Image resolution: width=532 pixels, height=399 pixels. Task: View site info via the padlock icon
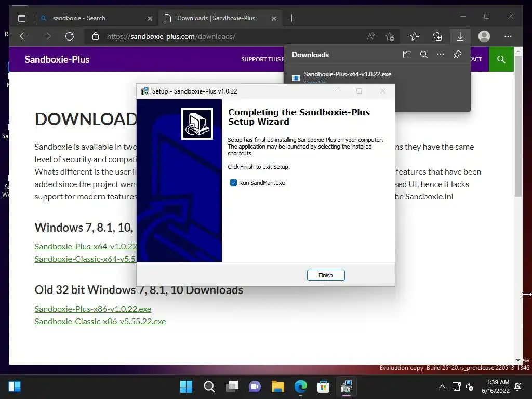click(96, 36)
